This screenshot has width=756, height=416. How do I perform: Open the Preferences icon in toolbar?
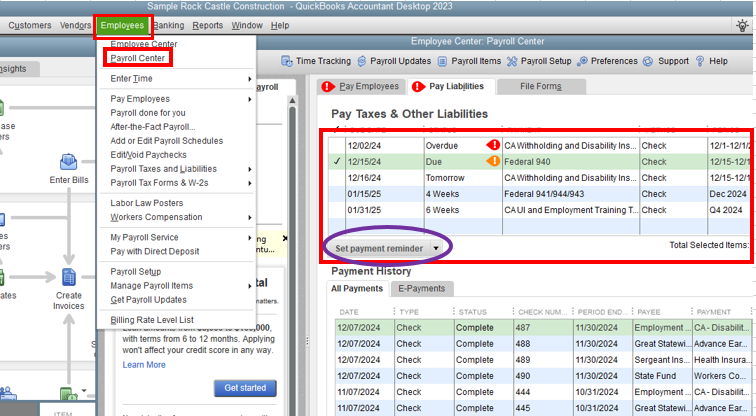(x=582, y=61)
